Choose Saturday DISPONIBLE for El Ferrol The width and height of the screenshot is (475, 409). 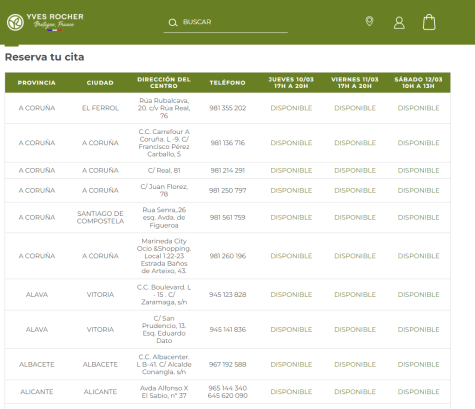click(x=418, y=108)
